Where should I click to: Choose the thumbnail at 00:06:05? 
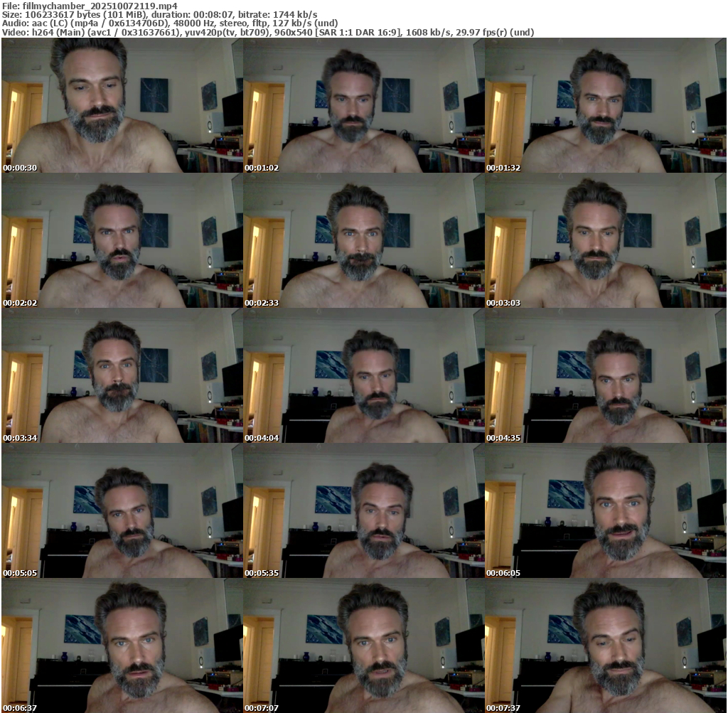606,510
